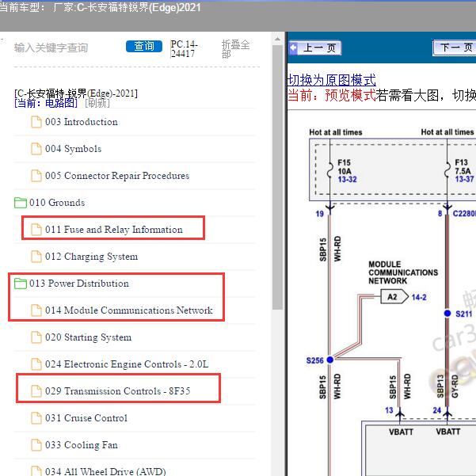Open 033 Cooling Fan
This screenshot has height=476, width=476.
[82, 445]
